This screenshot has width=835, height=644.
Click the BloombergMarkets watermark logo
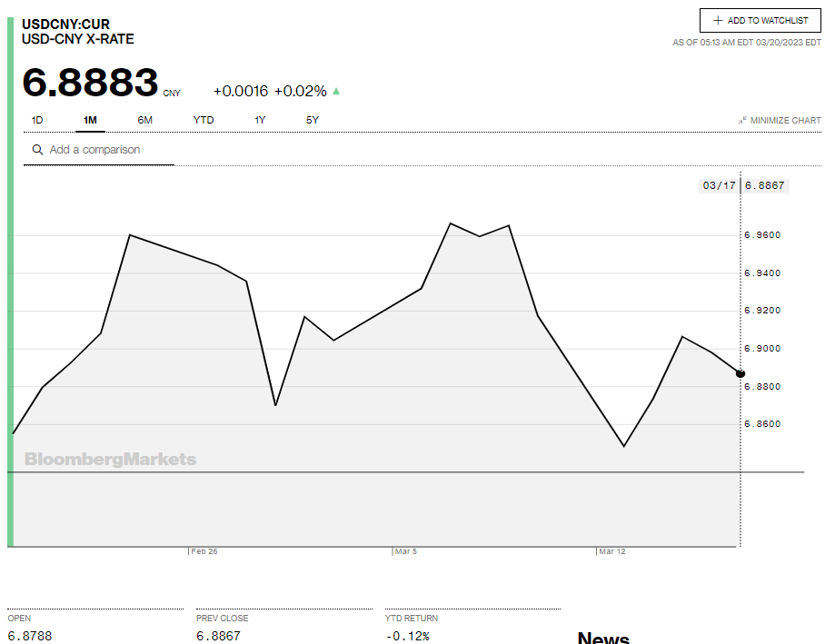[110, 460]
